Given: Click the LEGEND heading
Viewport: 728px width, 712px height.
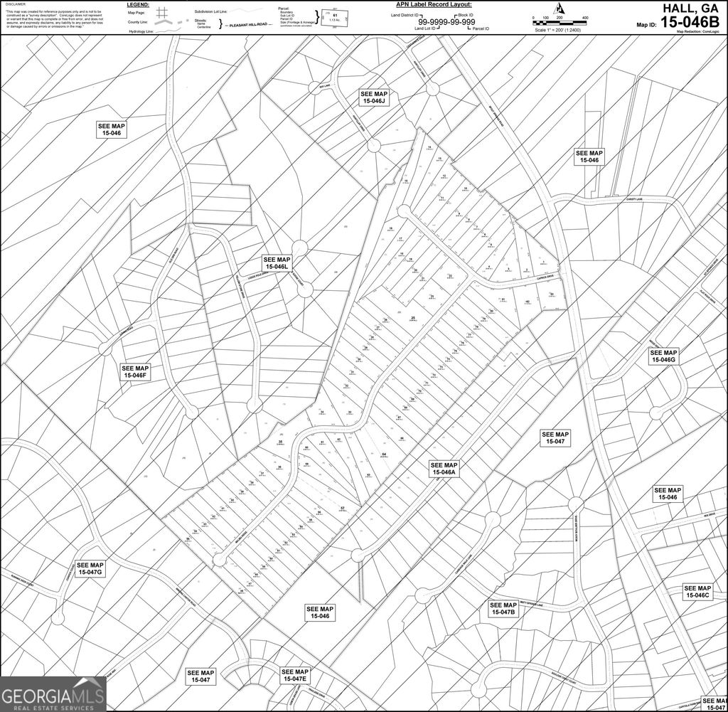Looking at the screenshot, I should pos(139,5).
